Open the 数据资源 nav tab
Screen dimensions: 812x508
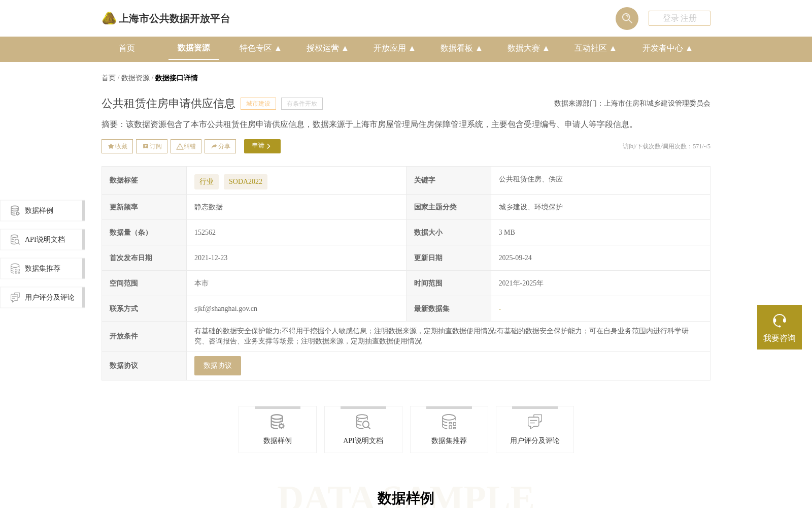point(194,48)
